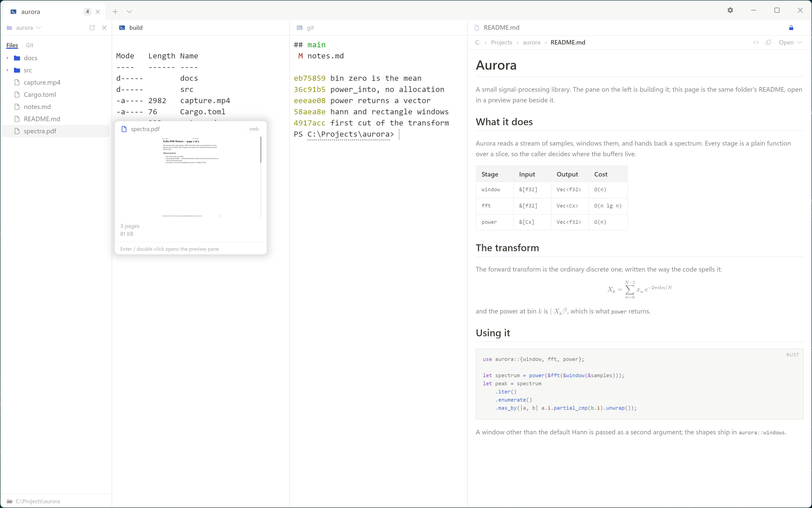Image resolution: width=812 pixels, height=508 pixels.
Task: Open the settings gear icon
Action: coord(730,10)
